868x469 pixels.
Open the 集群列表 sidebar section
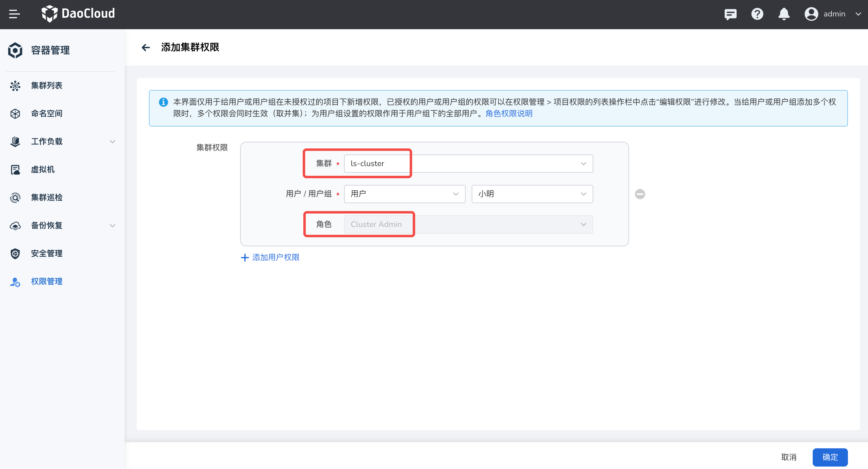coord(46,85)
